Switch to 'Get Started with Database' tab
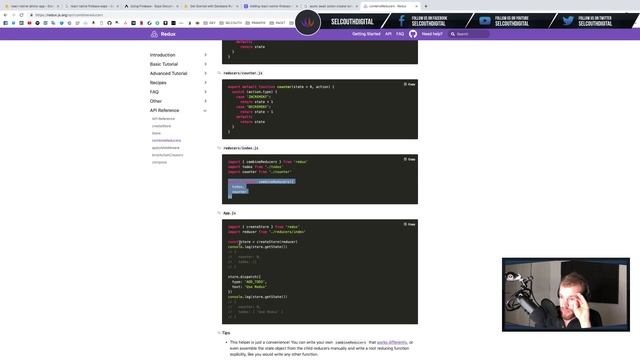This screenshot has height=360, width=640. click(210, 6)
